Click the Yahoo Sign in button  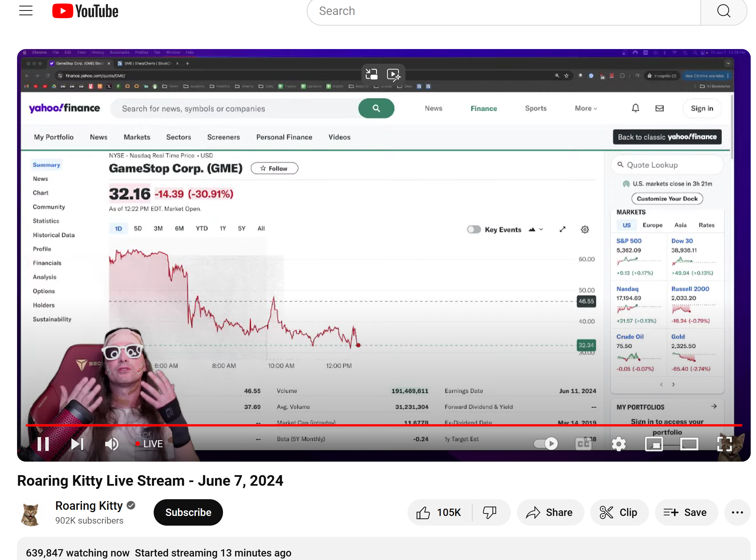pos(702,108)
